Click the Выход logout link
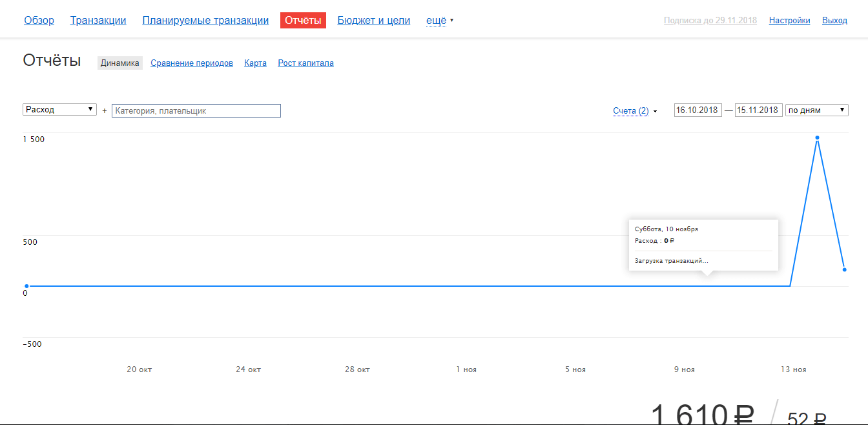 (834, 21)
